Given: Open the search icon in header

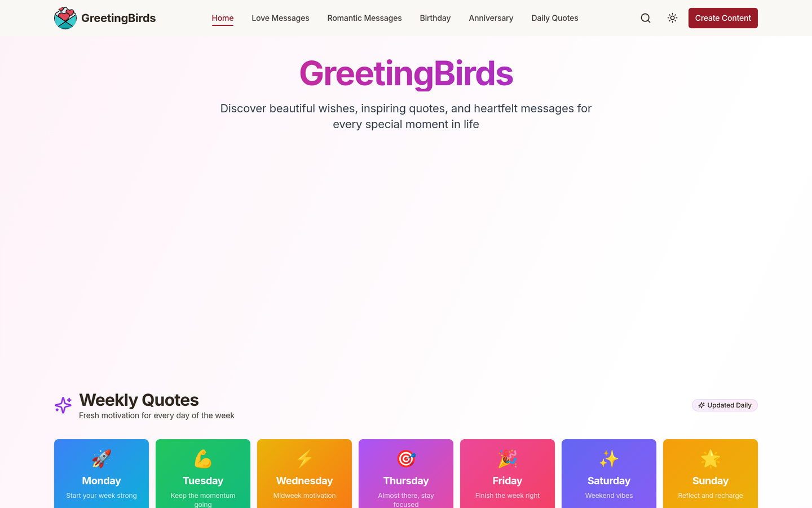Looking at the screenshot, I should click(x=646, y=18).
